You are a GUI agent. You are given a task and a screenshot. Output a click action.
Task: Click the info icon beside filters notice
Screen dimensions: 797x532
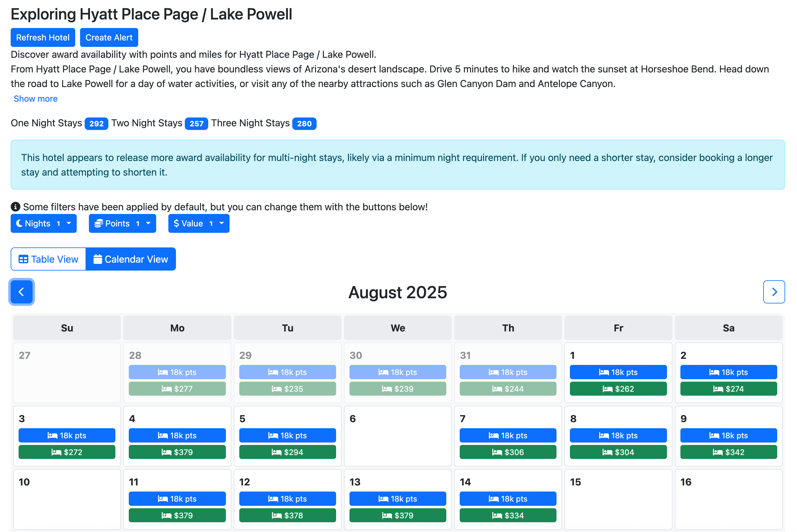[15, 206]
